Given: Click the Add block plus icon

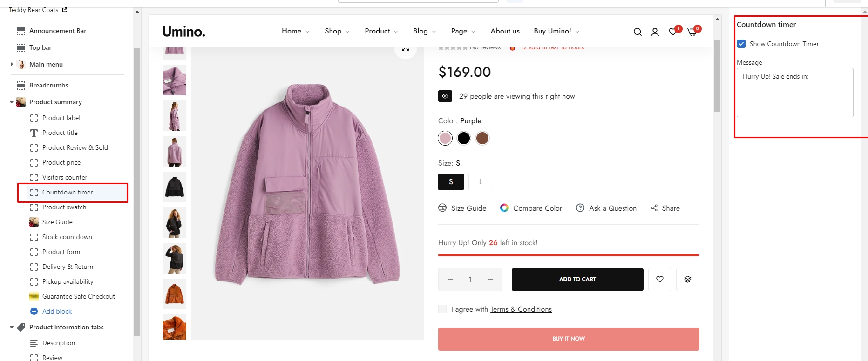Looking at the screenshot, I should click(x=34, y=311).
